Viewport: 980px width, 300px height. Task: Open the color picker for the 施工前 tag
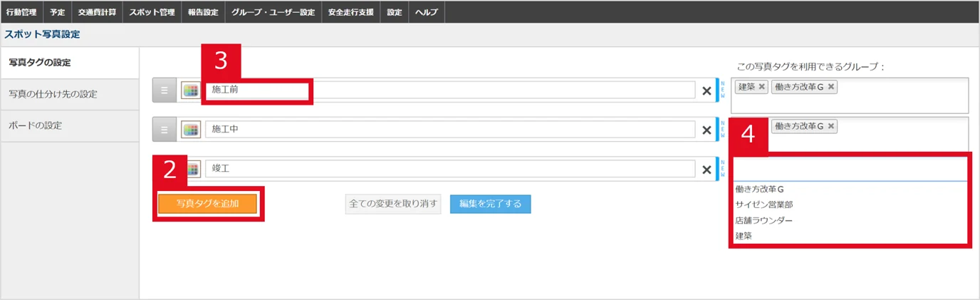click(191, 90)
